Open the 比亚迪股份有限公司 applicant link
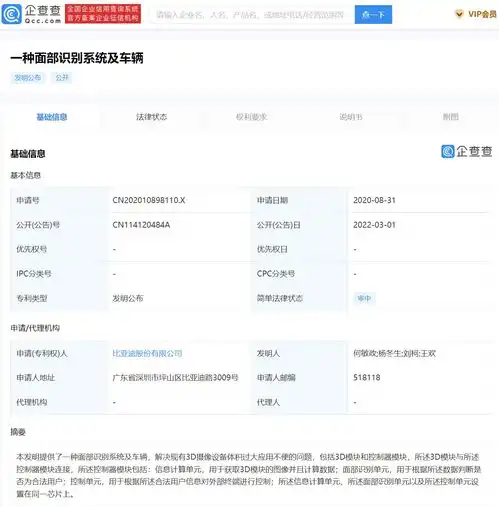Image resolution: width=499 pixels, height=507 pixels. (x=147, y=353)
